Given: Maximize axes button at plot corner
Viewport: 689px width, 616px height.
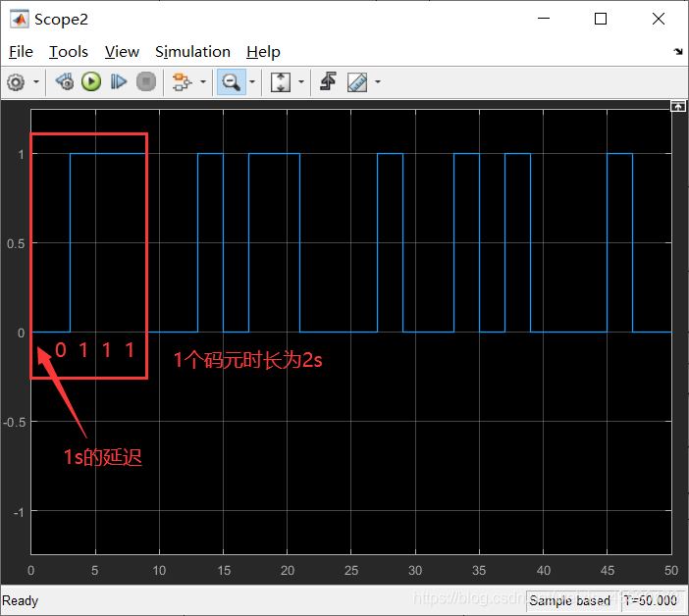Looking at the screenshot, I should tap(677, 106).
